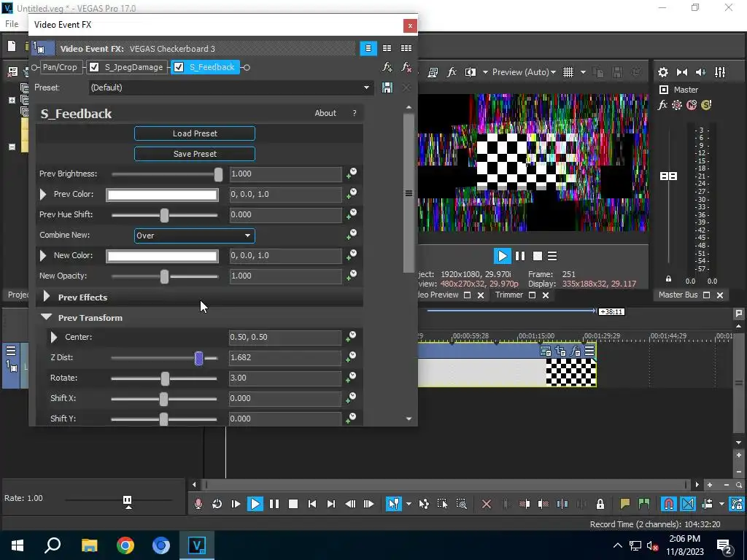The width and height of the screenshot is (747, 560).
Task: Click the Prev Brightness slider handle
Action: 218,174
